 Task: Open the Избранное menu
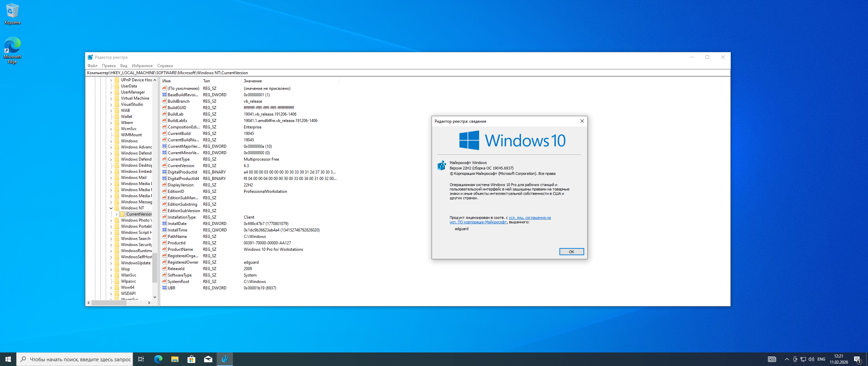coord(142,66)
